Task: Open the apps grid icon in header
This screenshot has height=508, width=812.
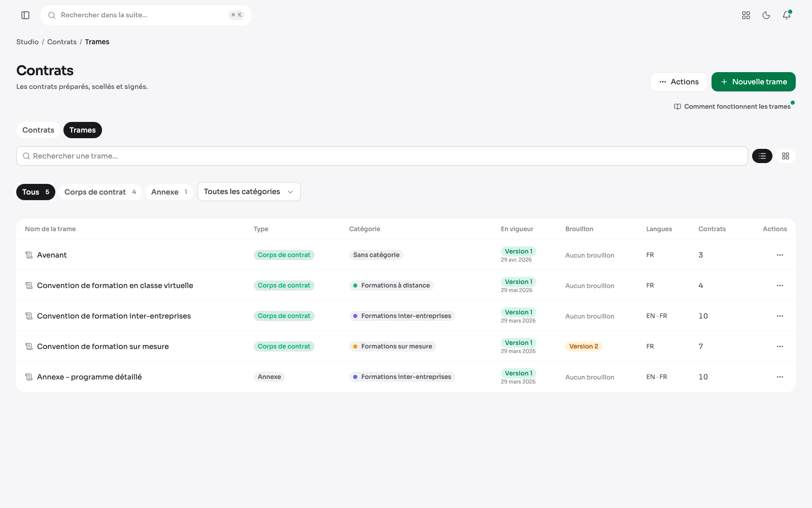Action: pyautogui.click(x=746, y=15)
